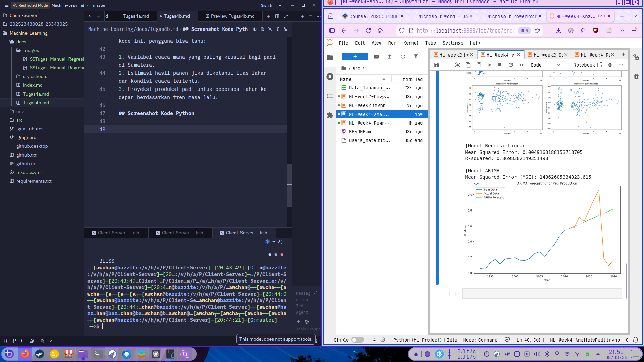Image resolution: width=644 pixels, height=362 pixels.
Task: Enable the debugger bug icon
Action: coord(610,65)
